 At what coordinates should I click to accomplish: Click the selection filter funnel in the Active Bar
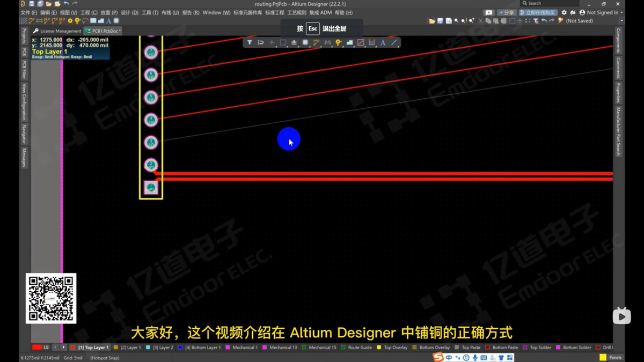click(x=250, y=42)
